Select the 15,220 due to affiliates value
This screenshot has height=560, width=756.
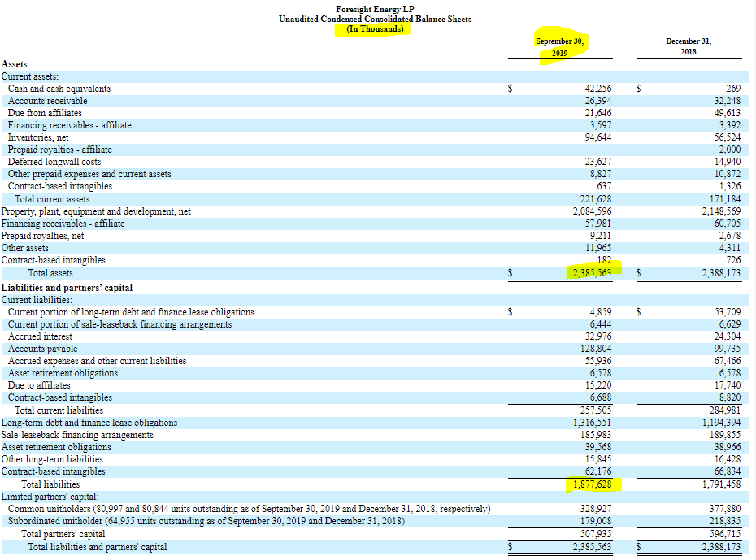[597, 385]
